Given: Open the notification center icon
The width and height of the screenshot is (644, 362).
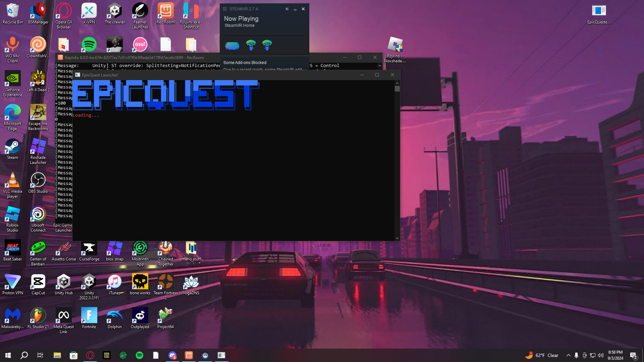Looking at the screenshot, I should click(x=633, y=355).
